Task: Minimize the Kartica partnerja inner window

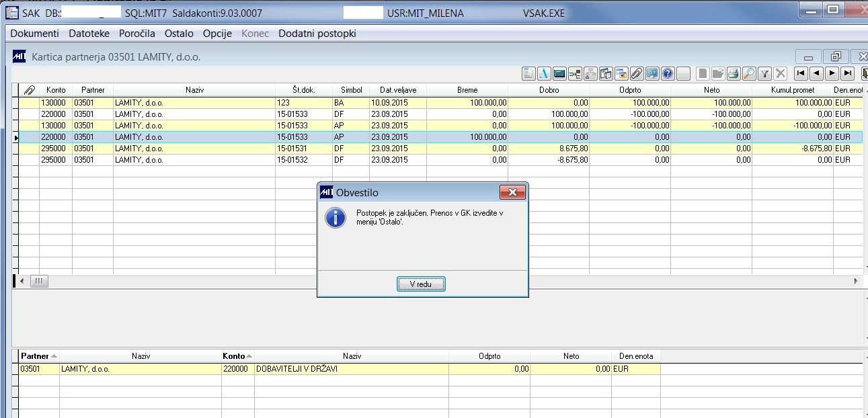Action: (809, 56)
